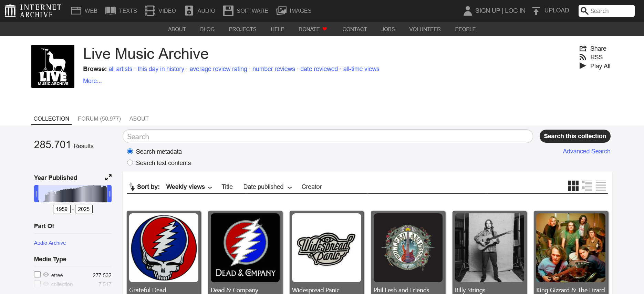Open the Projects menu item
Viewport: 644px width, 294px height.
(242, 29)
